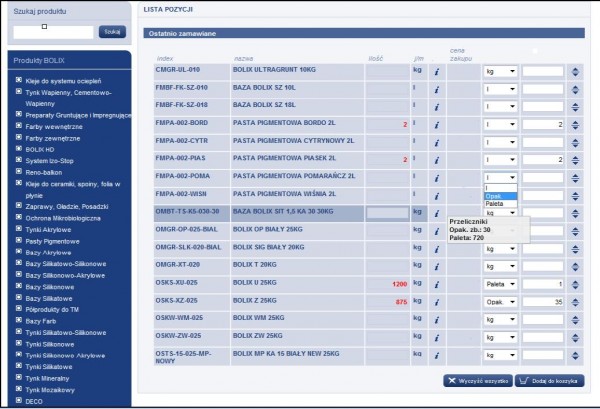Click Wyczyść wszystko button
The height and width of the screenshot is (409, 600).
point(478,381)
